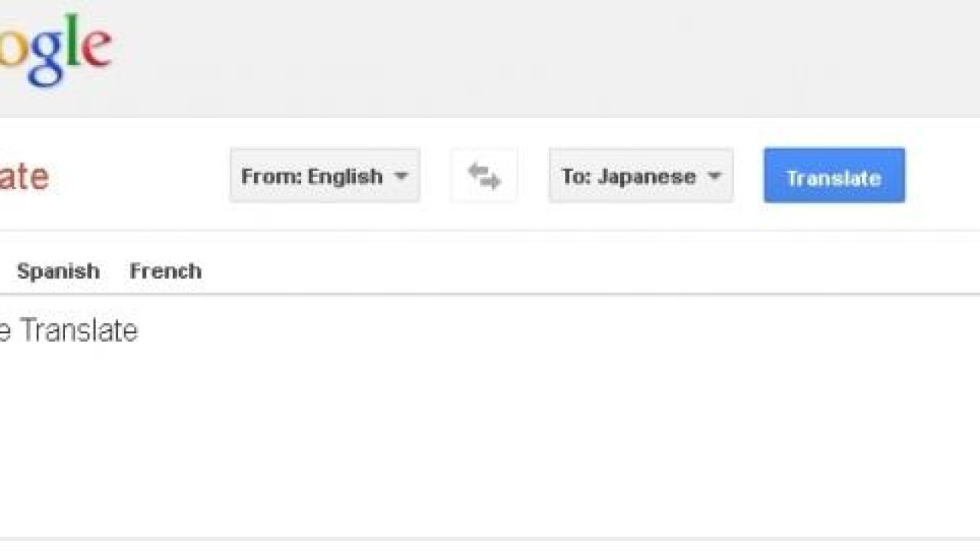Screen dimensions: 980x553
Task: Click empty space right of French tab
Action: 590,271
